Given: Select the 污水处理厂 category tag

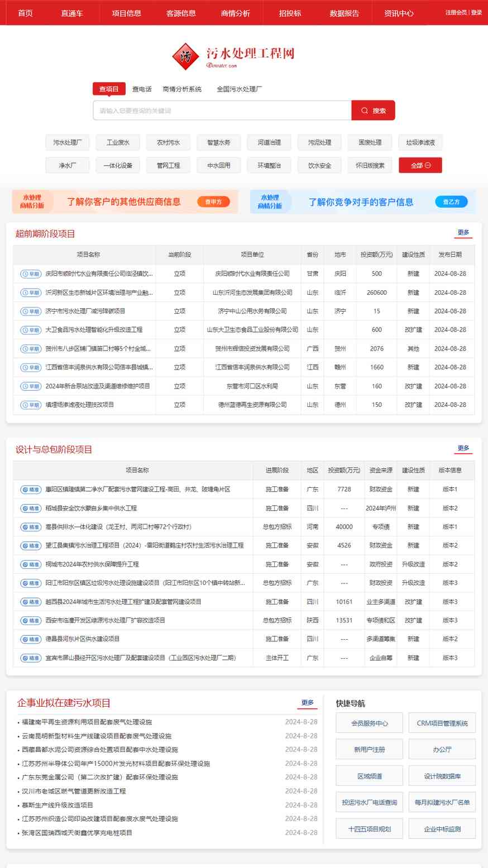Looking at the screenshot, I should [x=67, y=142].
